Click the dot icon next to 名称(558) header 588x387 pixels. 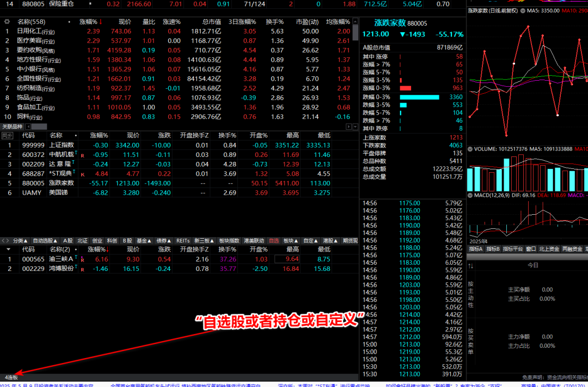(69, 22)
